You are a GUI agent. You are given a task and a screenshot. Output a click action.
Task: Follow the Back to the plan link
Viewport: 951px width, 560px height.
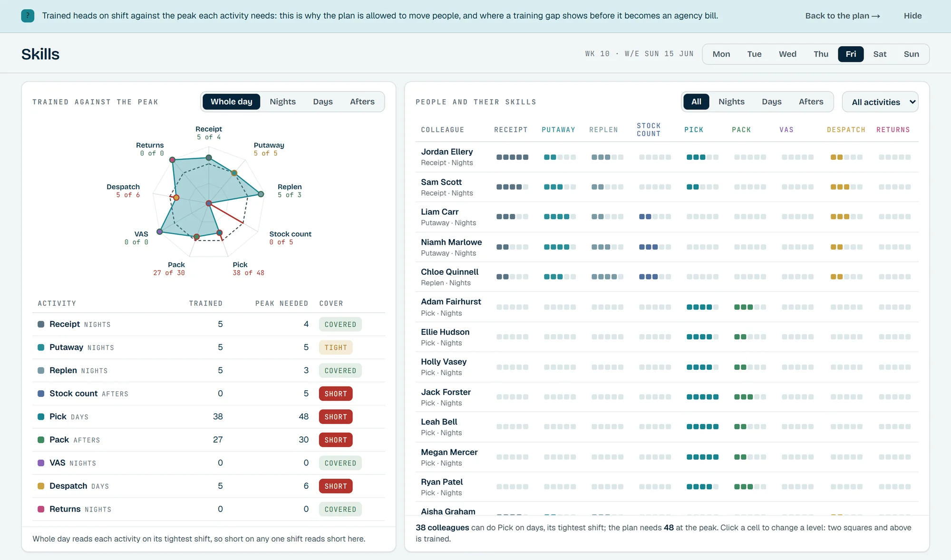pyautogui.click(x=843, y=16)
